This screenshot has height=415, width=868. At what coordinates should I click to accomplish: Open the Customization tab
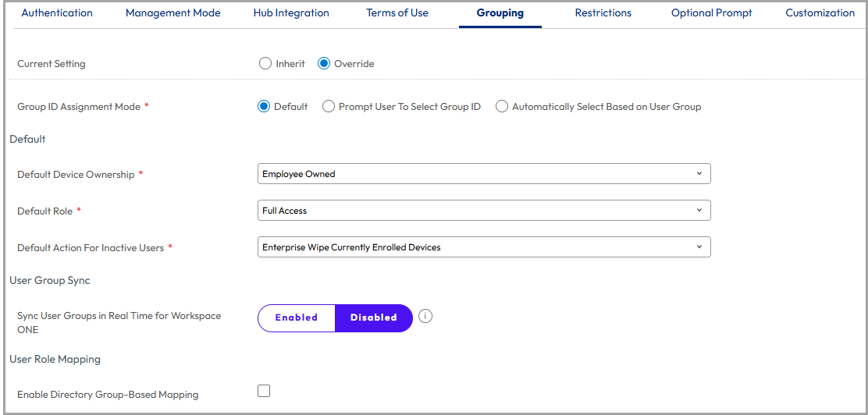point(820,12)
